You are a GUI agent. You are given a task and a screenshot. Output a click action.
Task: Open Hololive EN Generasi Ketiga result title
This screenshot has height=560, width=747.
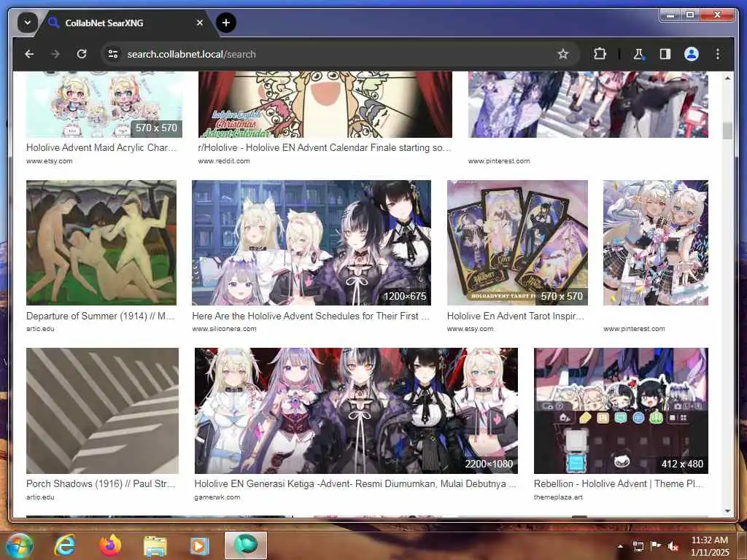(x=355, y=484)
